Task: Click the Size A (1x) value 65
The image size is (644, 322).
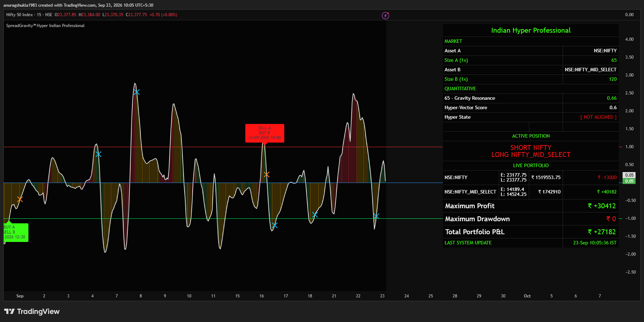Action: 614,60
